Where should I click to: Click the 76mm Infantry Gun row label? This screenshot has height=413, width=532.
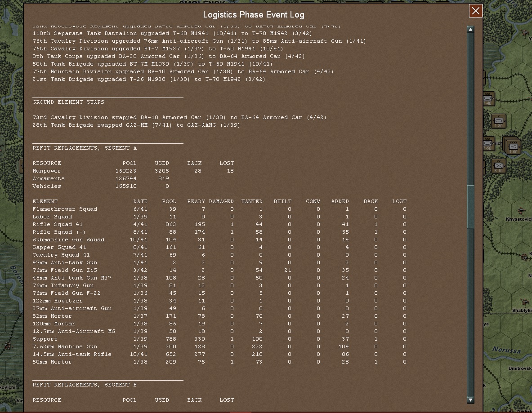point(63,285)
